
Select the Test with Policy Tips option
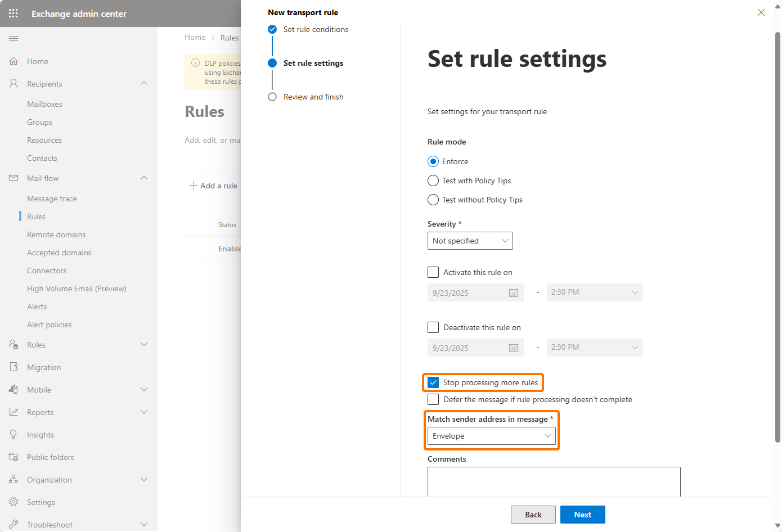[433, 181]
